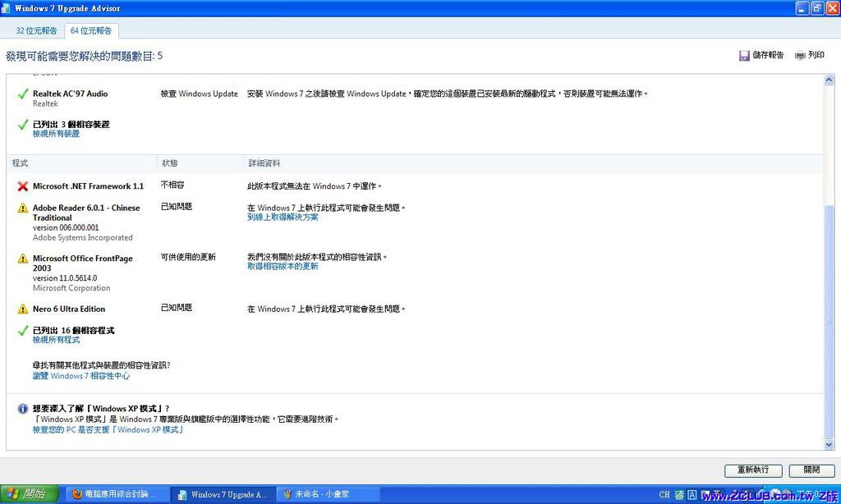Click the 關閉 button
Image resolution: width=841 pixels, height=504 pixels.
coord(812,470)
